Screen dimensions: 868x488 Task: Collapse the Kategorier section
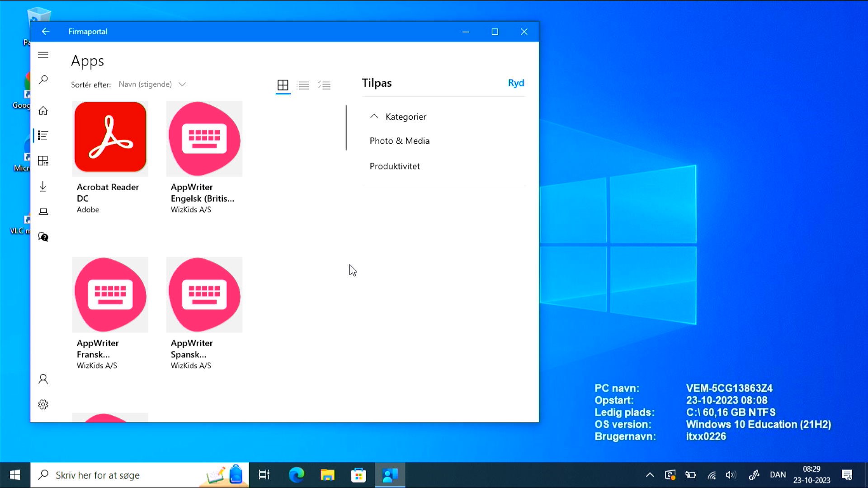coord(374,117)
